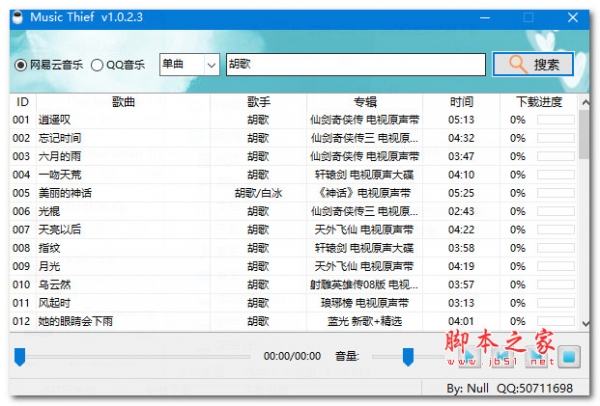This screenshot has height=406, width=600.
Task: Select song 一吻天荒 in row 004
Action: [x=60, y=175]
